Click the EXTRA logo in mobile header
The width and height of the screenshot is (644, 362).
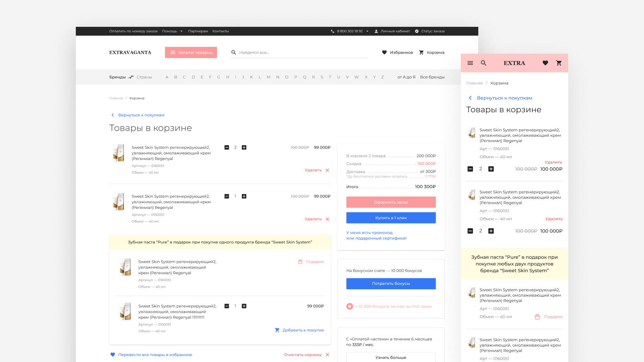[515, 63]
